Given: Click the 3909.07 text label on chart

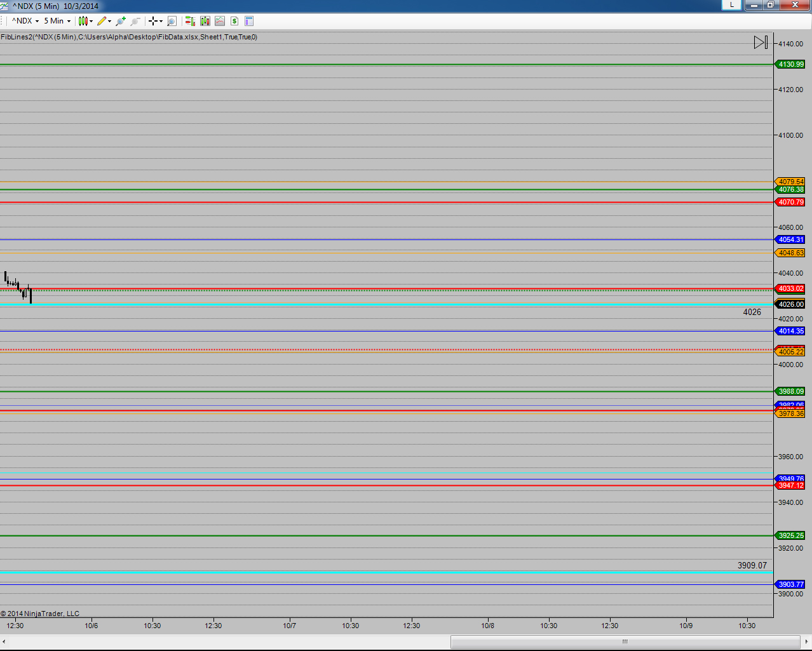Looking at the screenshot, I should click(x=752, y=565).
